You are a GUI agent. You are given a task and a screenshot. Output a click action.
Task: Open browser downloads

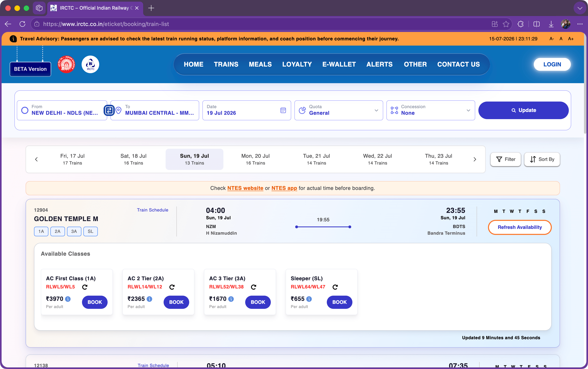pos(551,24)
